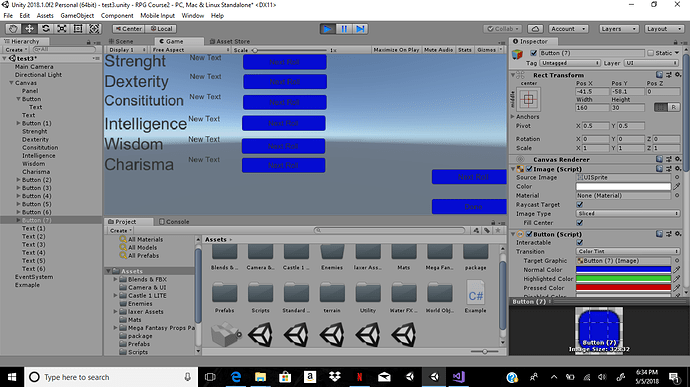Click the Game view Scale slider
This screenshot has height=387, width=690.
point(290,50)
